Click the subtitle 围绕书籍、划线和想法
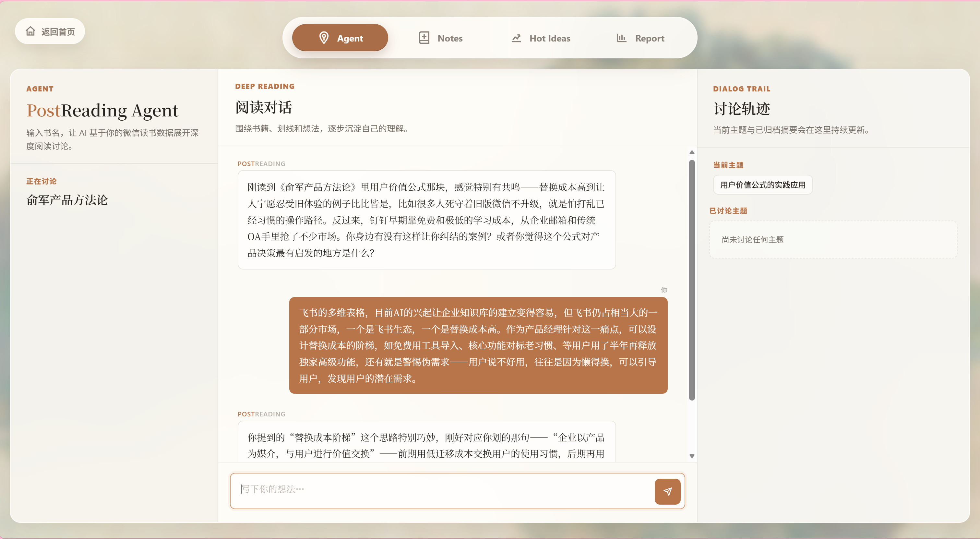The image size is (980, 539). coord(323,128)
